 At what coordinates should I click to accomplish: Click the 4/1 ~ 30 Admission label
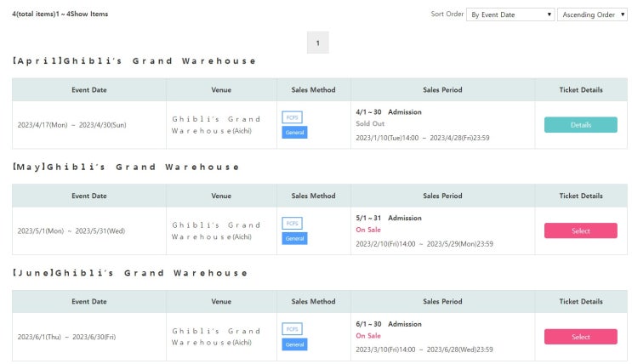click(x=389, y=112)
